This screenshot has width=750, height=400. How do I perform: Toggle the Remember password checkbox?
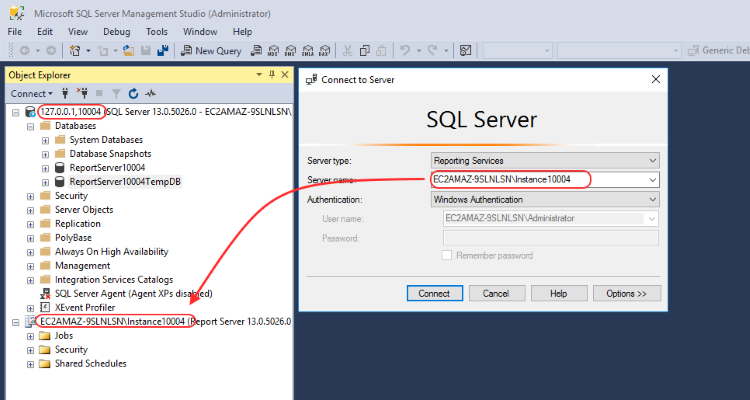(447, 256)
